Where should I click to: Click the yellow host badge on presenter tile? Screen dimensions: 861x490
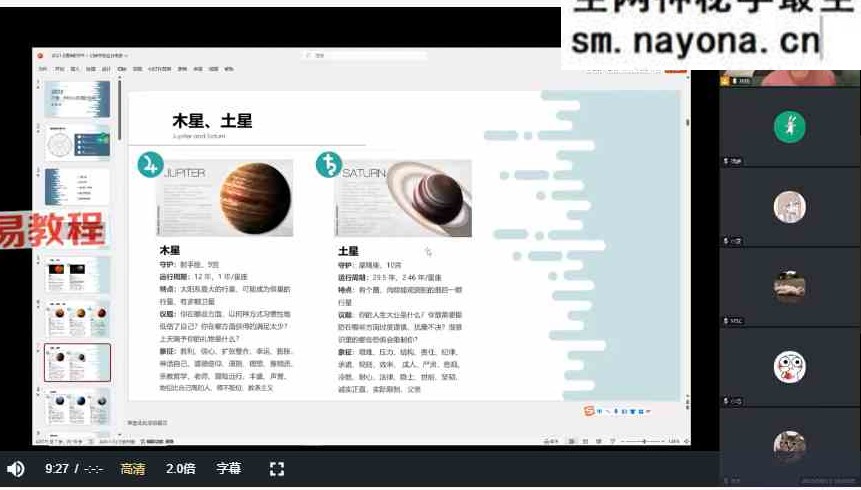click(x=725, y=81)
